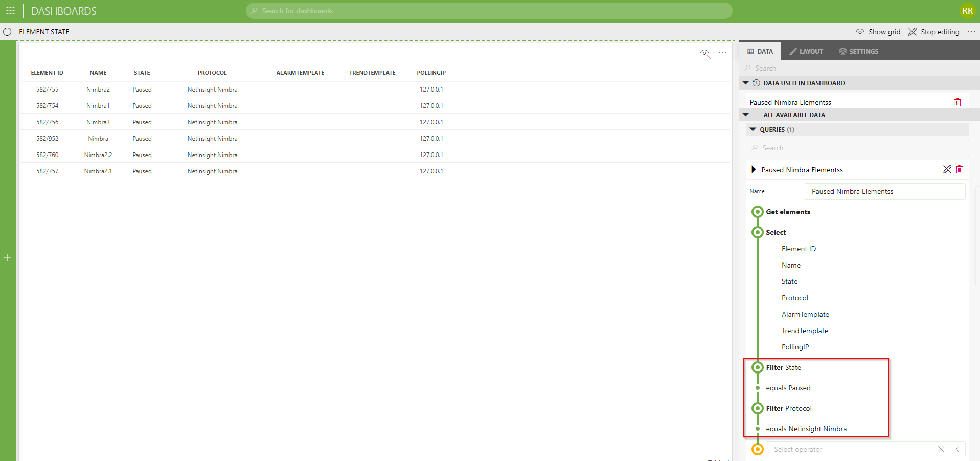Click the Nimbra2.2 name cell
This screenshot has height=461, width=980.
click(x=98, y=155)
